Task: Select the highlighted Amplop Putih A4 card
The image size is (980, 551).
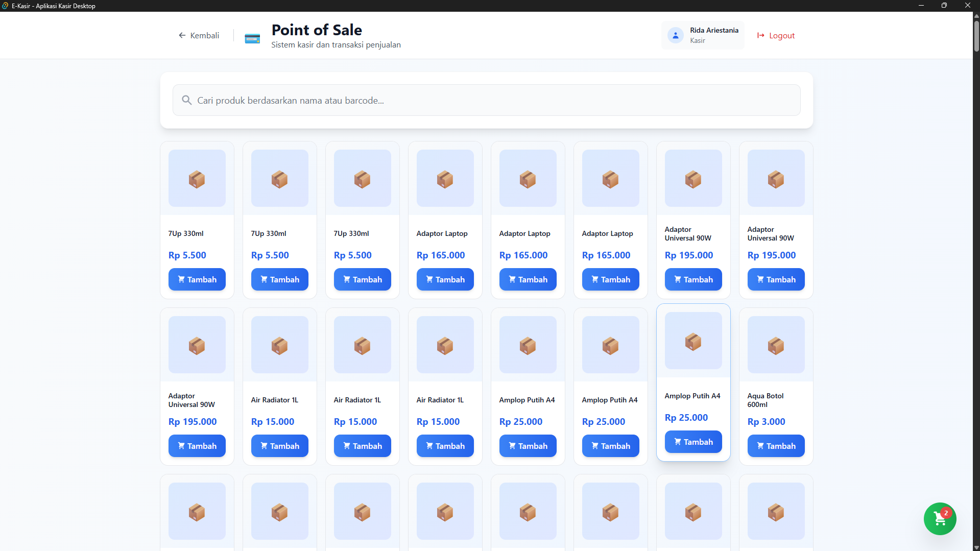Action: pyautogui.click(x=692, y=382)
